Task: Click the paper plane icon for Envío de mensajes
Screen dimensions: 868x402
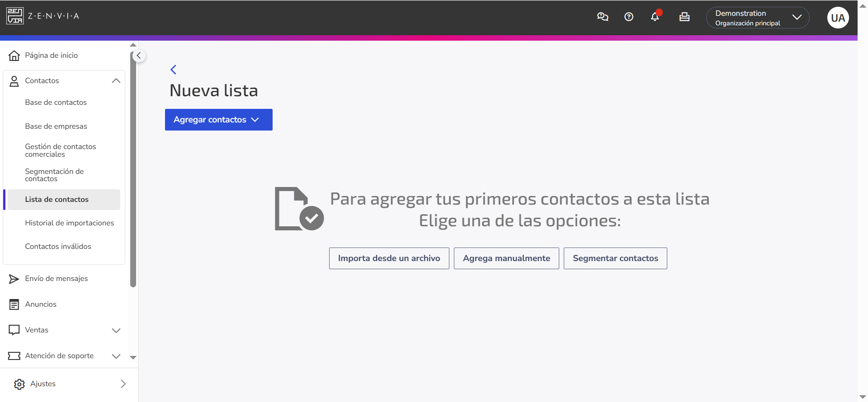Action: [x=14, y=279]
